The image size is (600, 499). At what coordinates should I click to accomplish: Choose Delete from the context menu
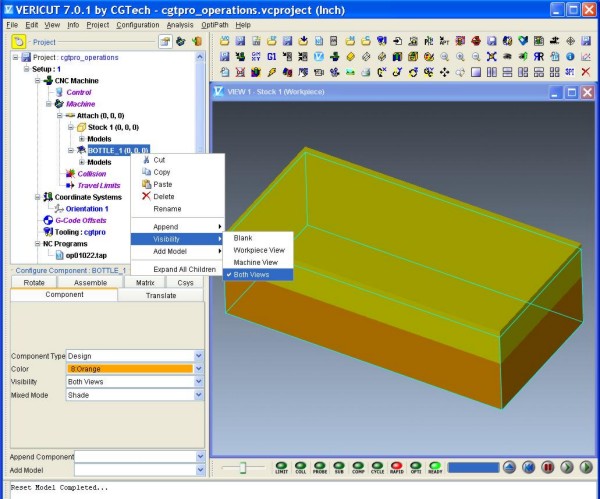pos(178,197)
